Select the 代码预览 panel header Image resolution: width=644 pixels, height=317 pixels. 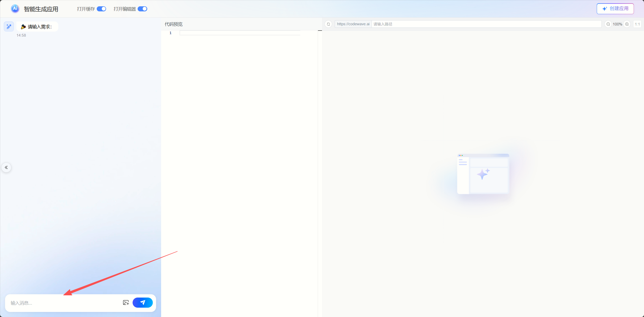pos(174,24)
